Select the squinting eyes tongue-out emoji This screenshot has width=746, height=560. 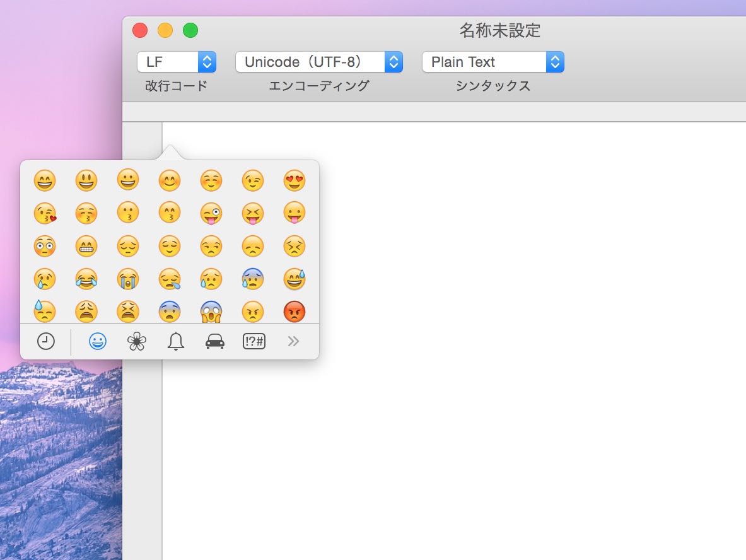pos(253,213)
